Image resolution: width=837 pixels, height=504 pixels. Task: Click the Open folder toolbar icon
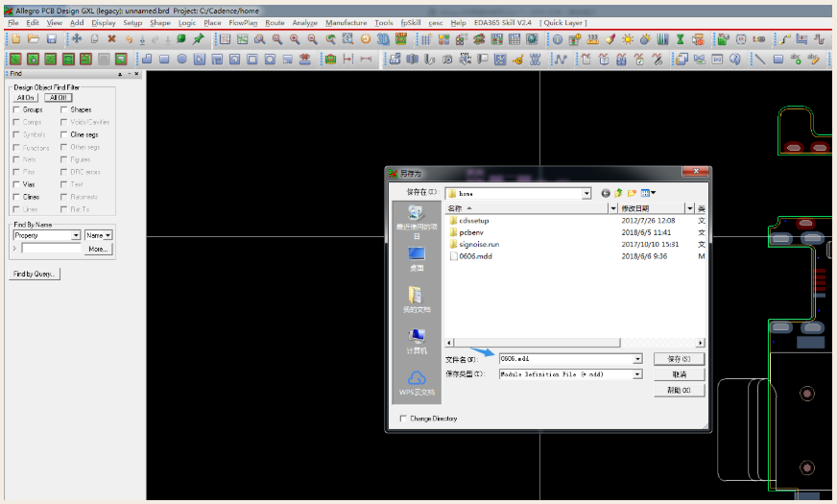[x=34, y=39]
